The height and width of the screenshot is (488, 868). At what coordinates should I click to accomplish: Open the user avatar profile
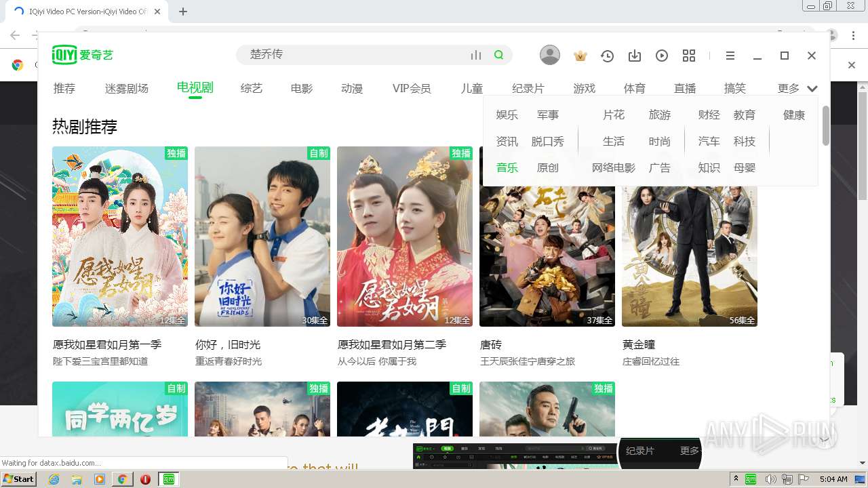(x=550, y=55)
